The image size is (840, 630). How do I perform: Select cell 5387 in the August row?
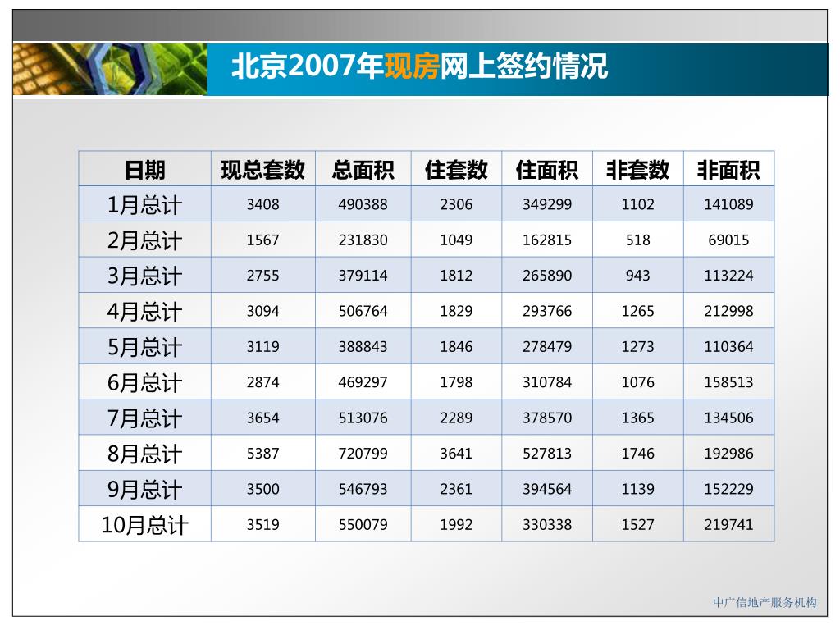pos(263,453)
